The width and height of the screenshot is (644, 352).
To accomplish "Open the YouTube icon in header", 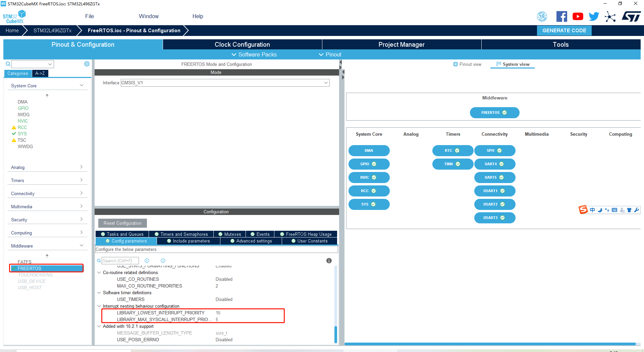I will point(578,16).
